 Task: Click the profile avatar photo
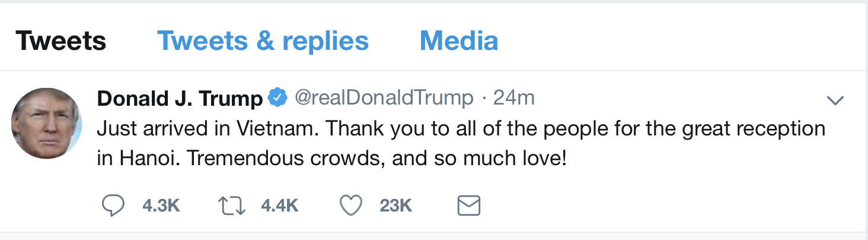(x=46, y=124)
